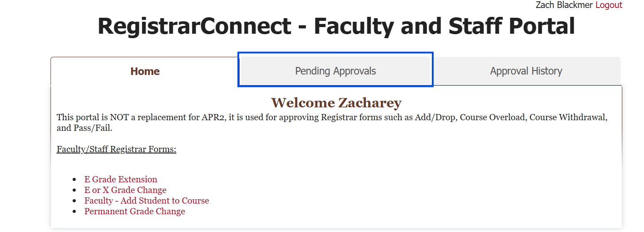Click the bullet beside E or X Grade Change
This screenshot has height=232, width=644.
click(x=74, y=191)
